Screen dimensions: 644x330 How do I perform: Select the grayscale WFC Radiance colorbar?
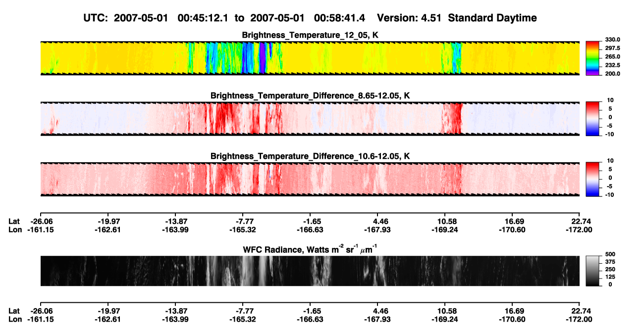tap(592, 271)
